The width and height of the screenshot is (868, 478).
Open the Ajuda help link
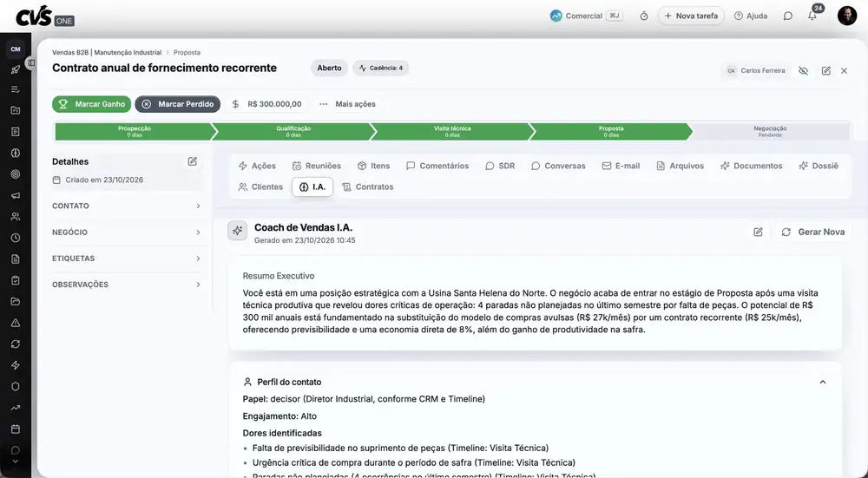(x=751, y=16)
